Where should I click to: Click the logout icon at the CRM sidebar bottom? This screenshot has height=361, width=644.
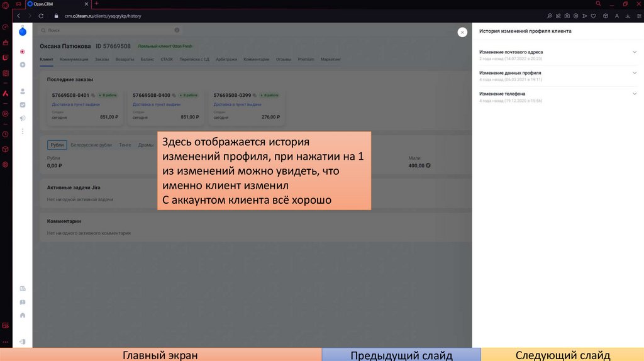pos(23,342)
